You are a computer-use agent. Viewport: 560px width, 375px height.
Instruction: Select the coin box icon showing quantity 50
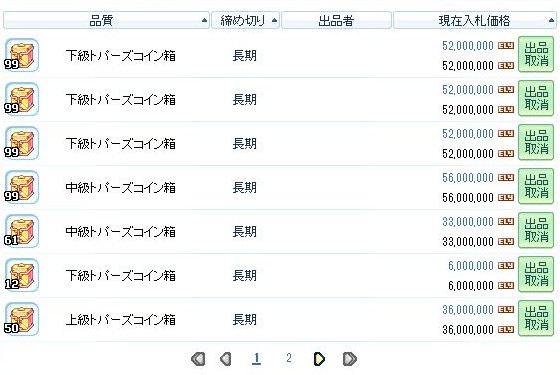pyautogui.click(x=21, y=319)
